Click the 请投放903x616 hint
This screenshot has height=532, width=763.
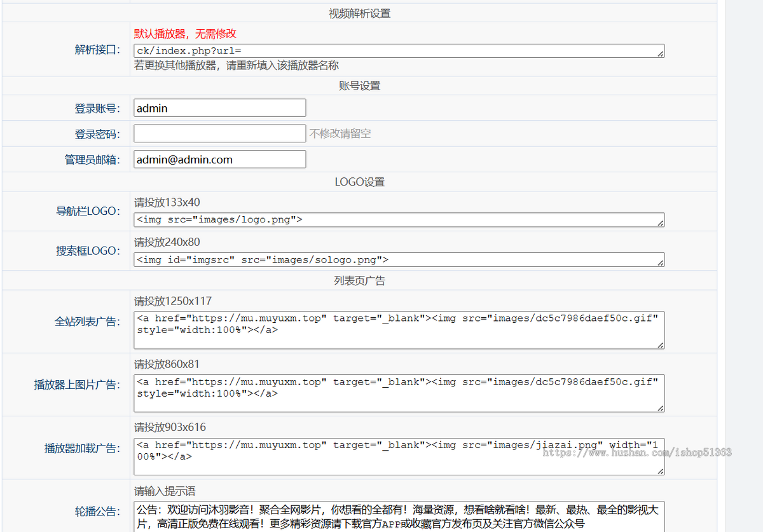[170, 428]
